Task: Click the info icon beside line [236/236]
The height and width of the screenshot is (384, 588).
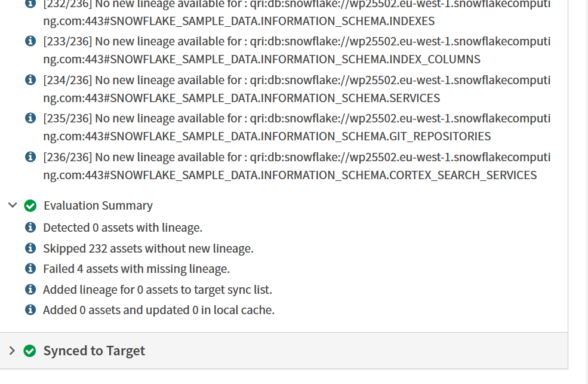Action: click(x=30, y=156)
